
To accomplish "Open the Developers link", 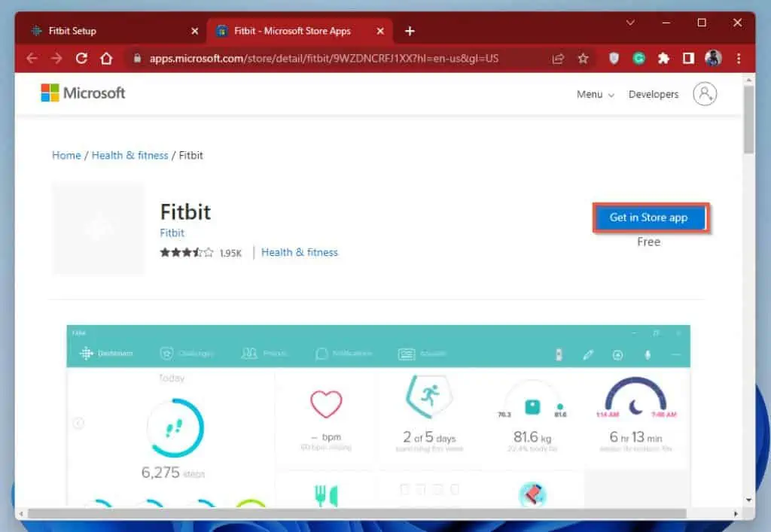I will coord(654,94).
